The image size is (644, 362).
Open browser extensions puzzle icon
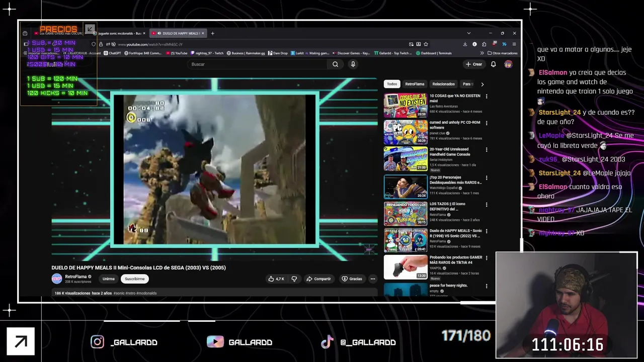(x=484, y=44)
